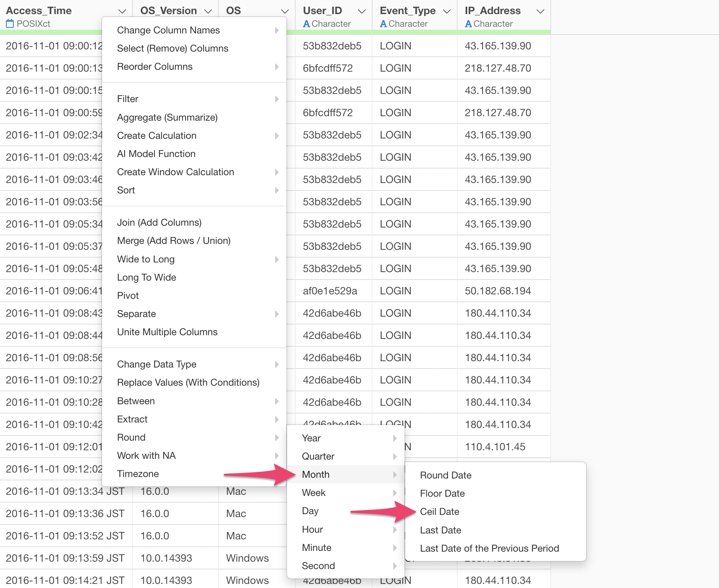
Task: Expand the Filter submenu arrow
Action: click(277, 99)
